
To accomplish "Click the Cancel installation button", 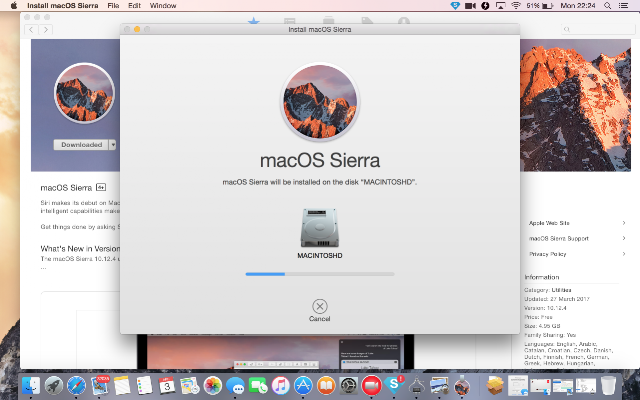I will pyautogui.click(x=320, y=311).
